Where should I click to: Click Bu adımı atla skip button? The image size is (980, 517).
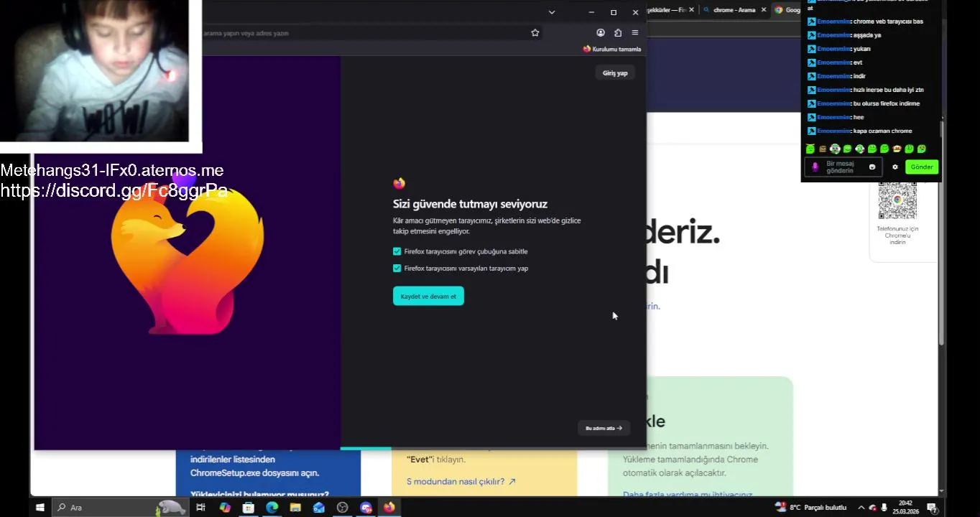pos(604,428)
